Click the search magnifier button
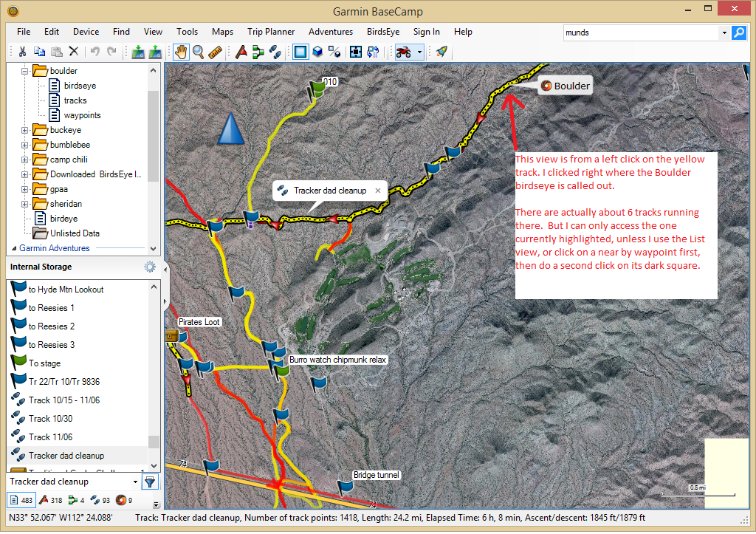 click(x=738, y=32)
